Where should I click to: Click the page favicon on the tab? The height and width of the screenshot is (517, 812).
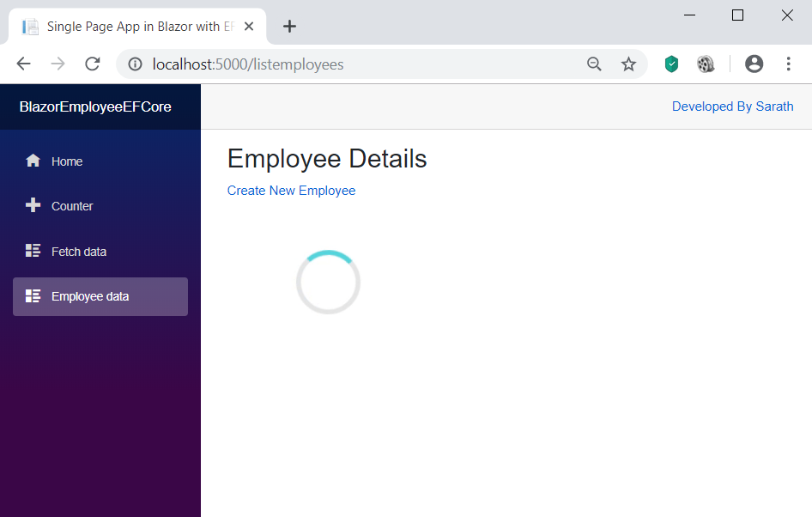[31, 27]
